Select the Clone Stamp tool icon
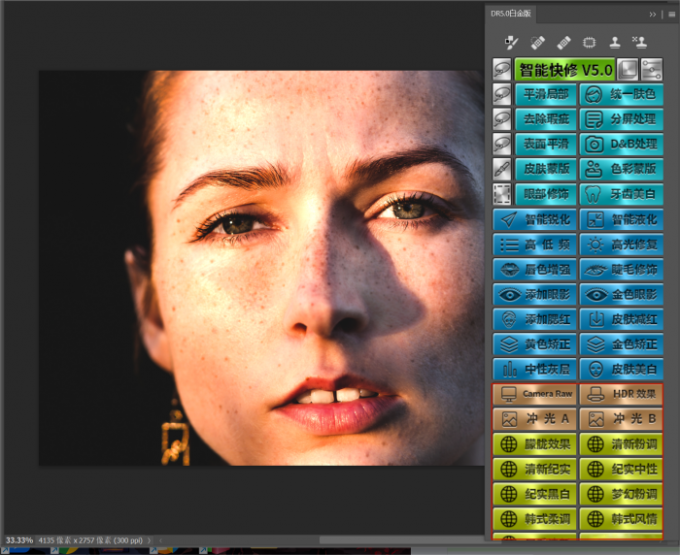Screen dimensions: 680x555 click(x=615, y=43)
